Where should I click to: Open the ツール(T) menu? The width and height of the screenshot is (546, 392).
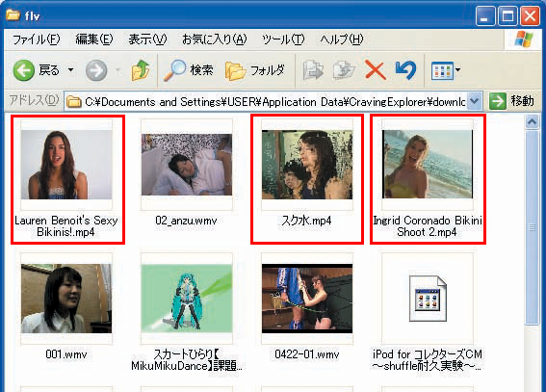pos(283,39)
